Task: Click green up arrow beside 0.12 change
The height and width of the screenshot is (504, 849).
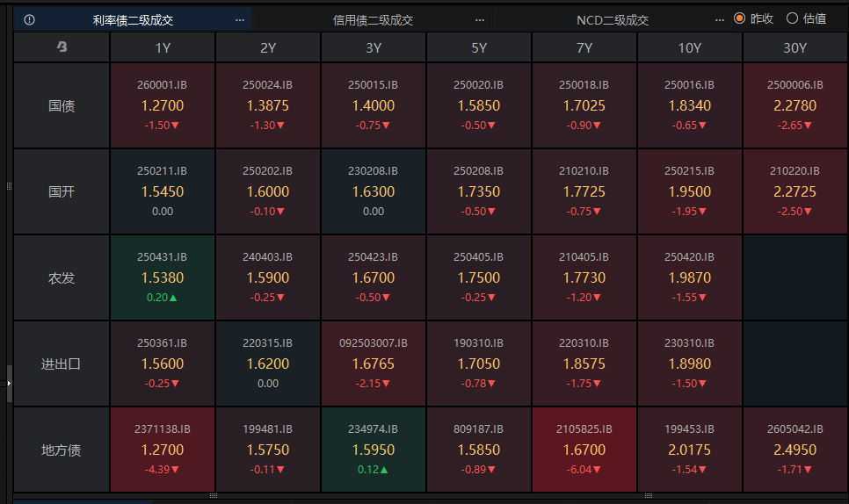Action: point(386,469)
